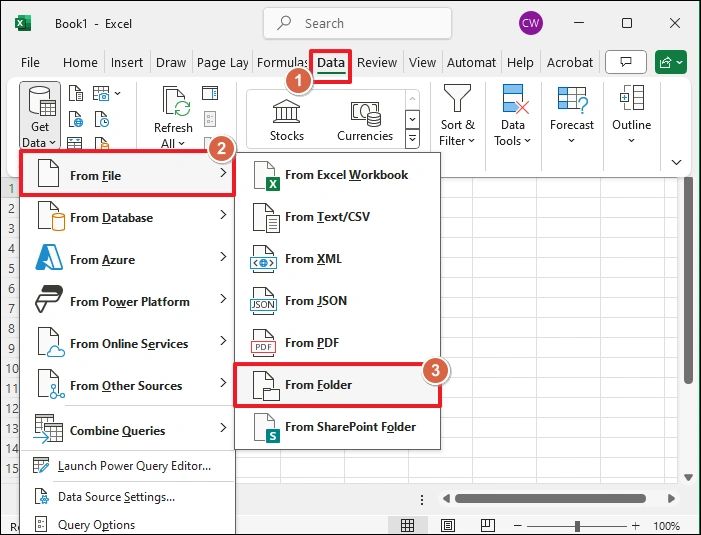Image resolution: width=701 pixels, height=535 pixels.
Task: Open the Get Data dropdown button
Action: coord(40,116)
